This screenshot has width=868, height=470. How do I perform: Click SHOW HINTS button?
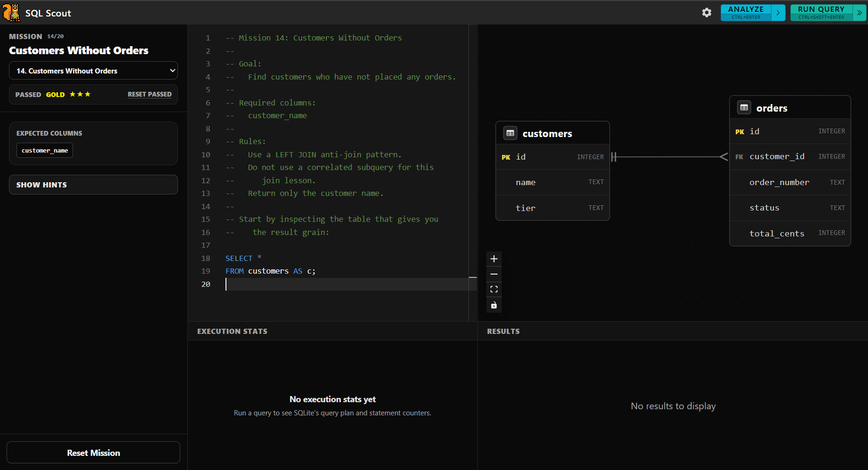tap(93, 185)
